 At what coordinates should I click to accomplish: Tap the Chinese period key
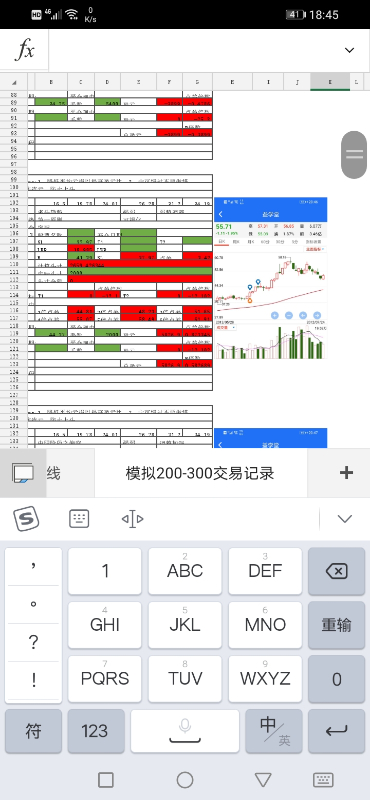(x=33, y=605)
